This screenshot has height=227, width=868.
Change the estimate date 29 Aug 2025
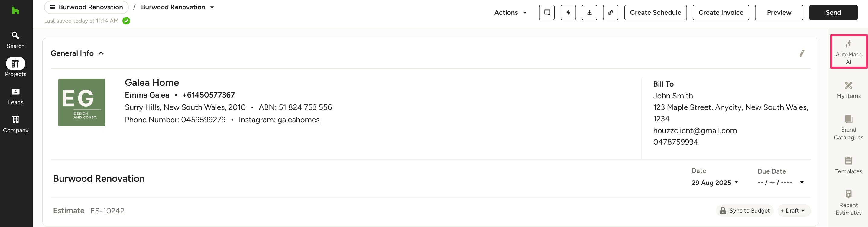pyautogui.click(x=714, y=182)
